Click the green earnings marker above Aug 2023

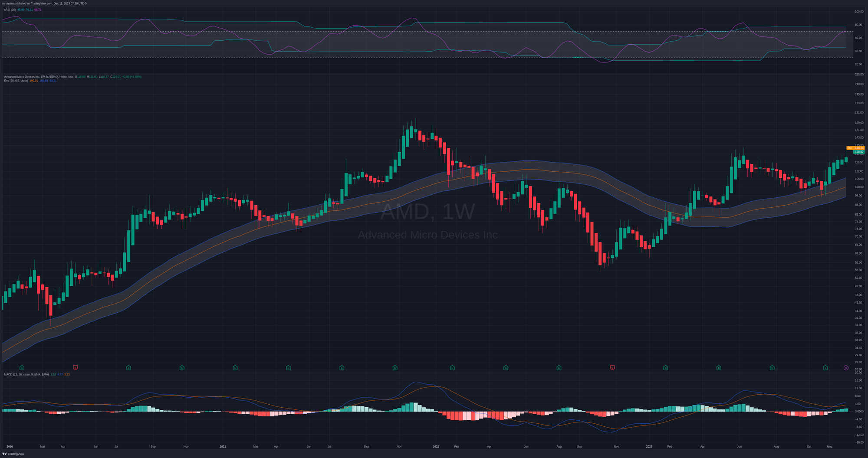coord(772,368)
